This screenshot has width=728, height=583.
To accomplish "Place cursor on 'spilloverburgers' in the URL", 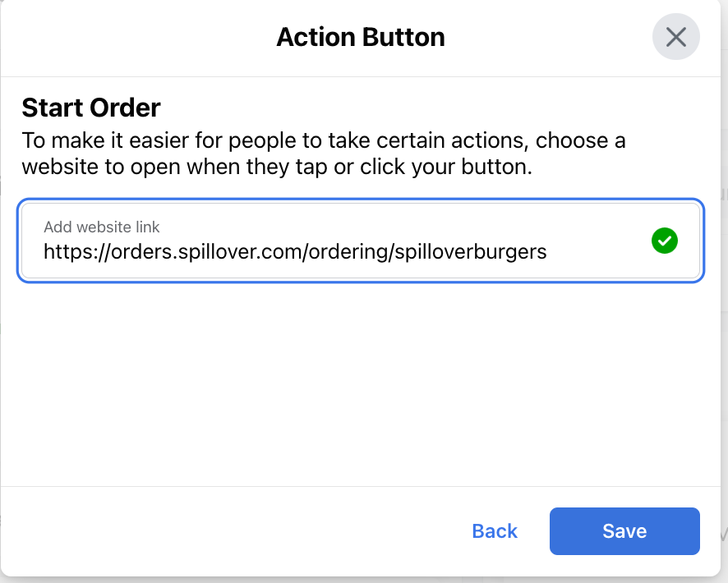I will tap(471, 252).
